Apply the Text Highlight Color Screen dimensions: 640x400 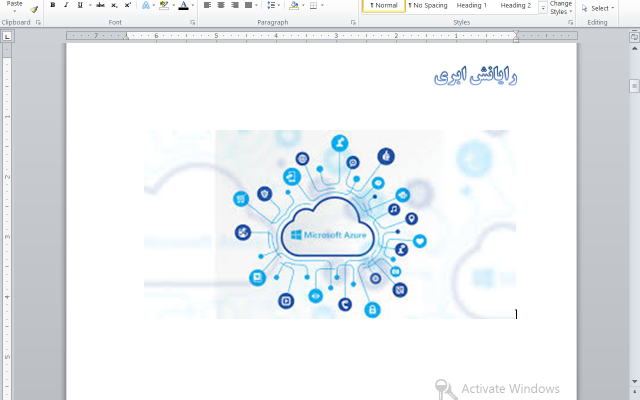point(164,5)
